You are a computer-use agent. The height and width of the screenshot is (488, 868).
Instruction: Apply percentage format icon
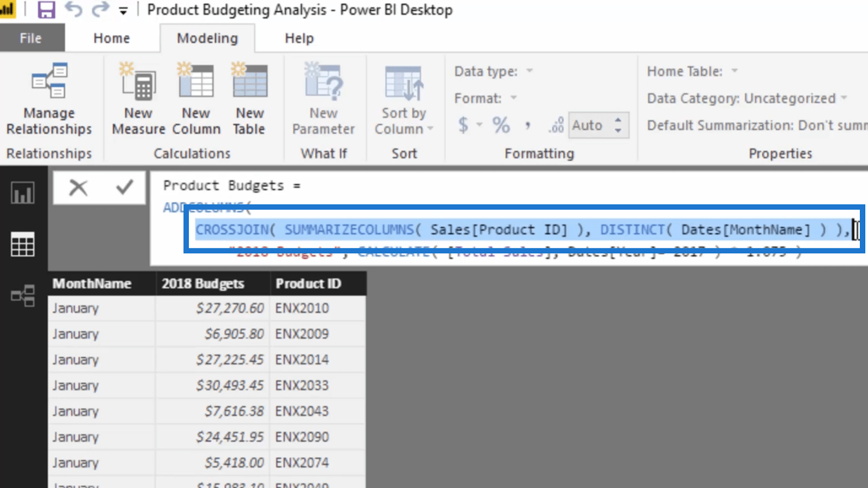point(501,125)
